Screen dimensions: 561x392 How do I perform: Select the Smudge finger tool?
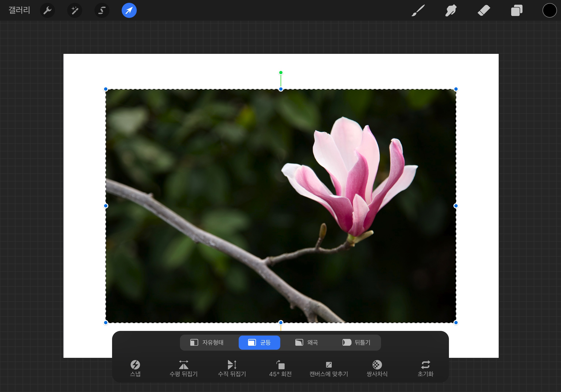[451, 11]
